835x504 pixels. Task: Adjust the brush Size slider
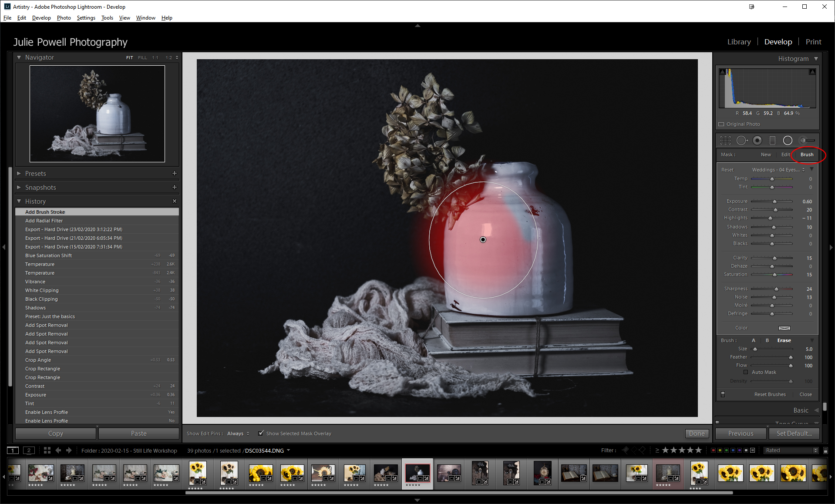coord(755,349)
